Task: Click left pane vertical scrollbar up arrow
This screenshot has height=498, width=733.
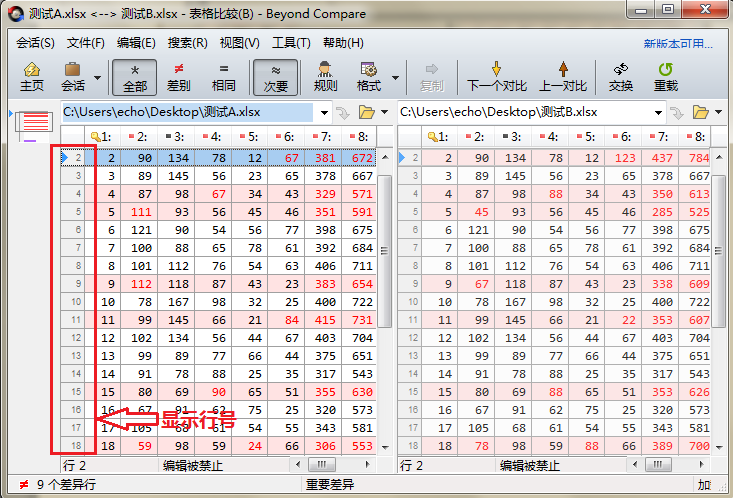Action: (385, 157)
